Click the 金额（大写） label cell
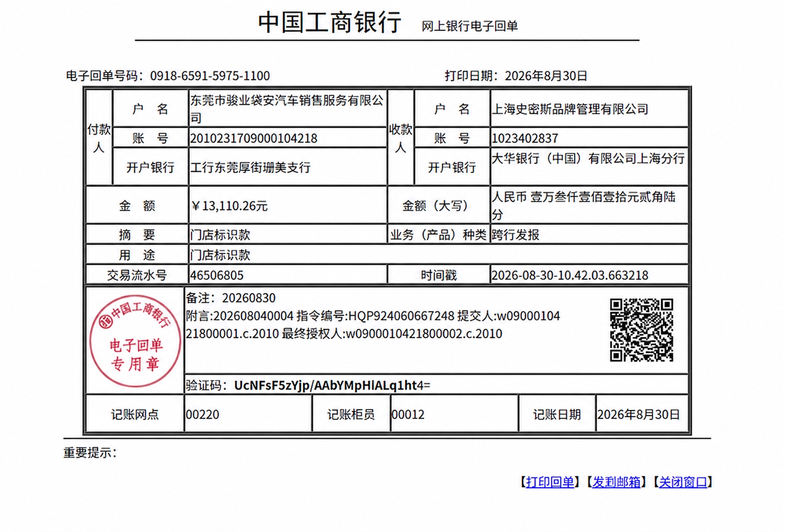 (439, 205)
